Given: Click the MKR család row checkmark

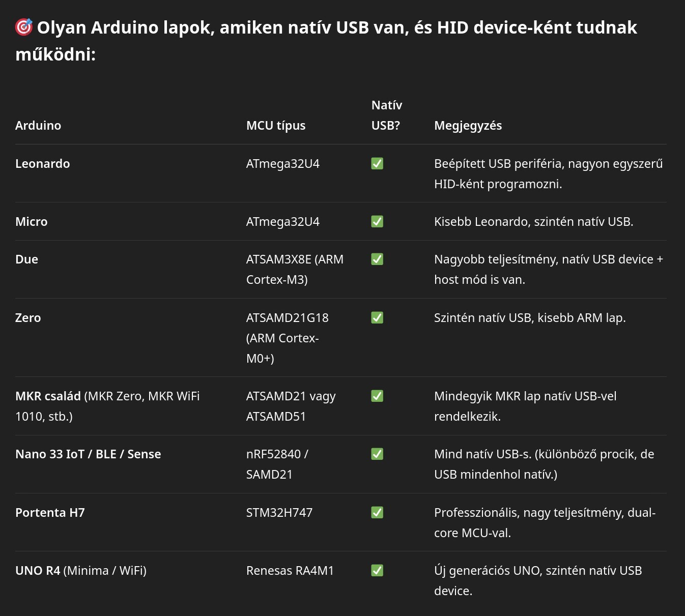Looking at the screenshot, I should click(377, 396).
